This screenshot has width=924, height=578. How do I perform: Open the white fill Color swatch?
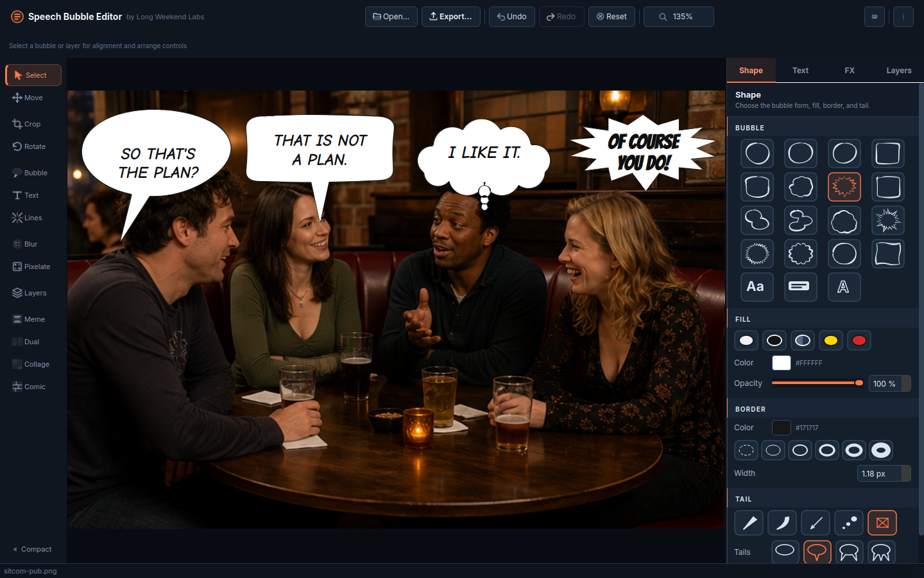pyautogui.click(x=781, y=363)
